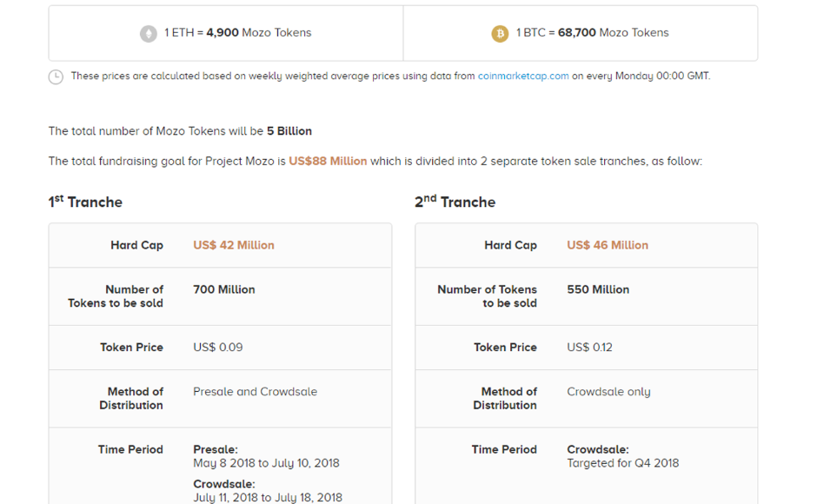The height and width of the screenshot is (504, 837).
Task: Click the Targeted for Q4 2018 text
Action: pyautogui.click(x=623, y=463)
